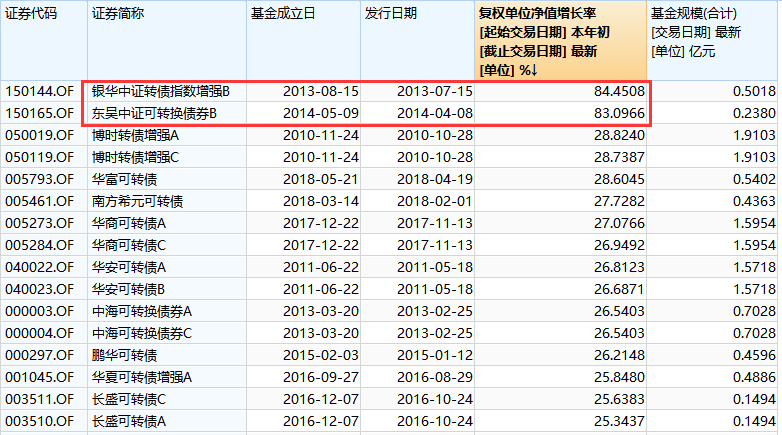Select code 000297.OF

point(39,355)
